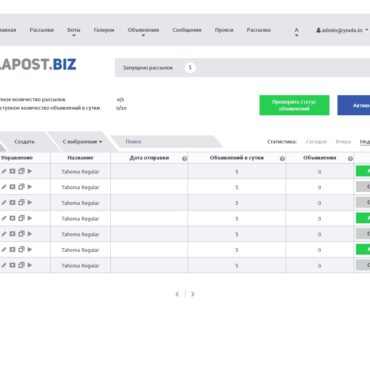Click the square stop icon in the sixth table row
Image resolution: width=370 pixels, height=380 pixels.
(12, 250)
